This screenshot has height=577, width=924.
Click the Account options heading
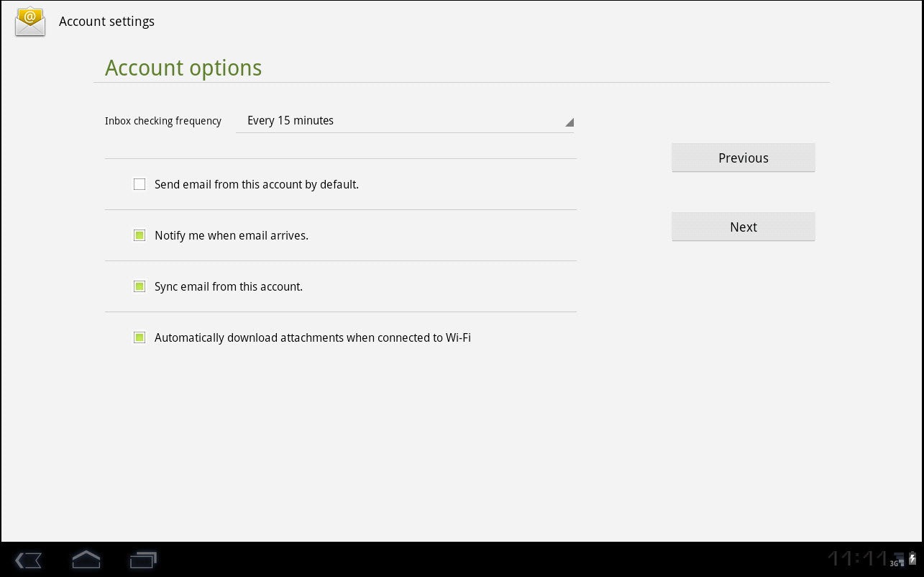(183, 68)
